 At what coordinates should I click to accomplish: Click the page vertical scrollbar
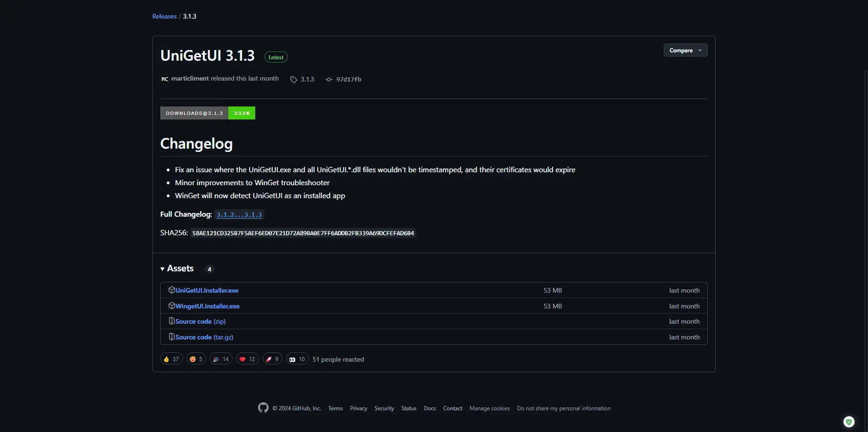[866, 250]
